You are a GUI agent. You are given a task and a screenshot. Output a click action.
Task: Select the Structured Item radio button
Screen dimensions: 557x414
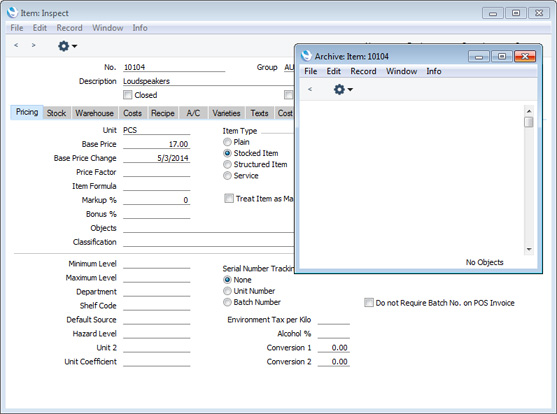(227, 165)
